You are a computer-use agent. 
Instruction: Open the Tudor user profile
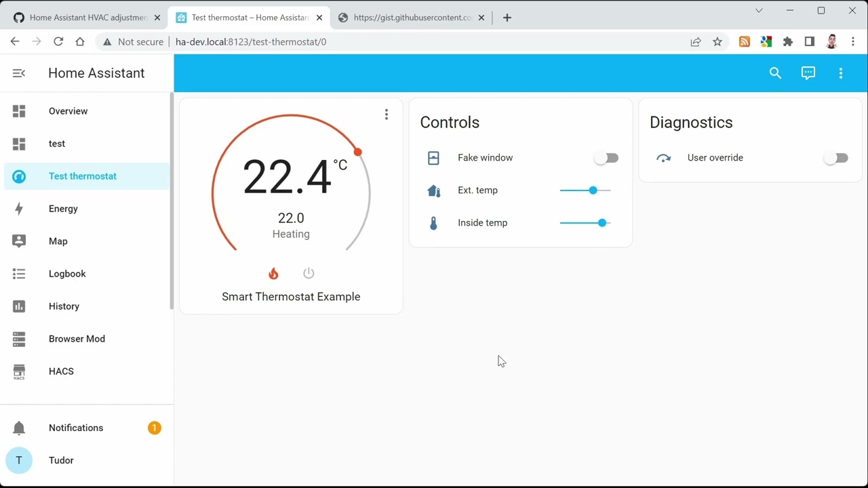87,460
